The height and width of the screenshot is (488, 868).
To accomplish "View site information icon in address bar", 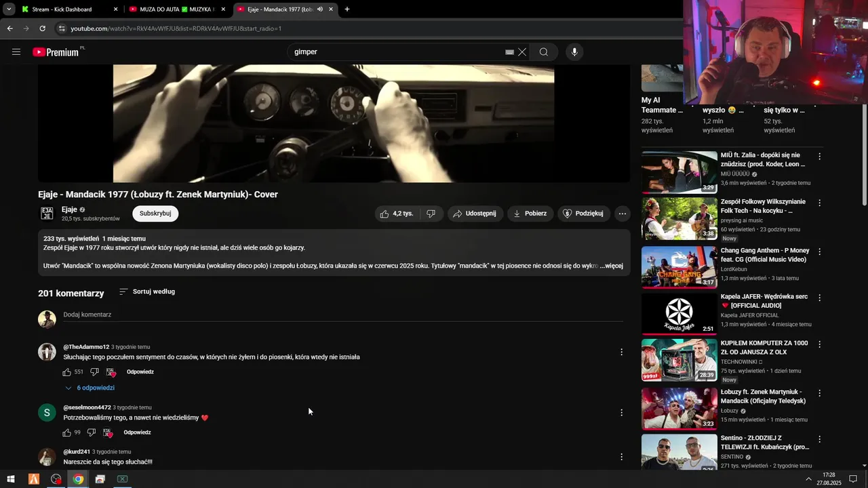I will point(62,28).
